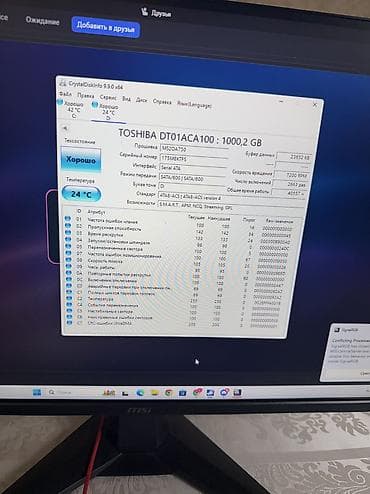370x494 pixels.
Task: Click the TOSHIBA DT01ACA100 disk title
Action: [x=190, y=138]
